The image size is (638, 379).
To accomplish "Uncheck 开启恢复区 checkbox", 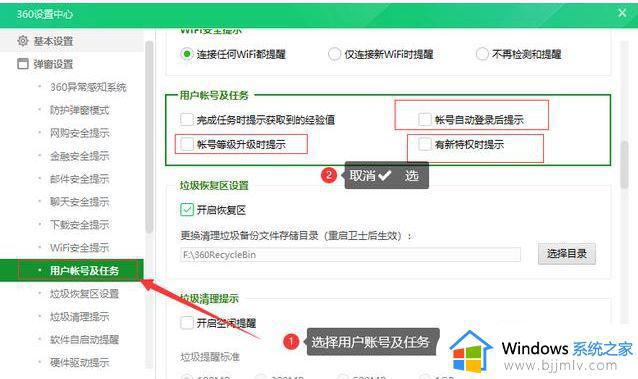I will click(187, 210).
